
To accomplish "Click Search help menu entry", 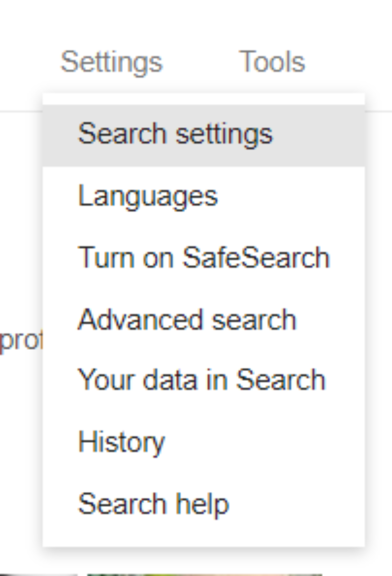I will tap(154, 504).
